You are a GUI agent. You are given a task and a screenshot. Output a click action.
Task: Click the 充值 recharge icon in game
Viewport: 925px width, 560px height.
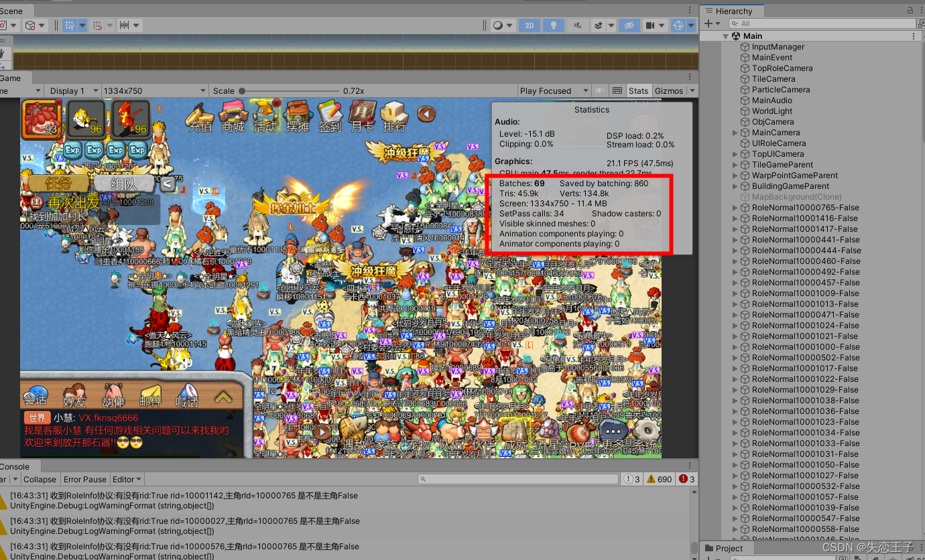[x=200, y=117]
